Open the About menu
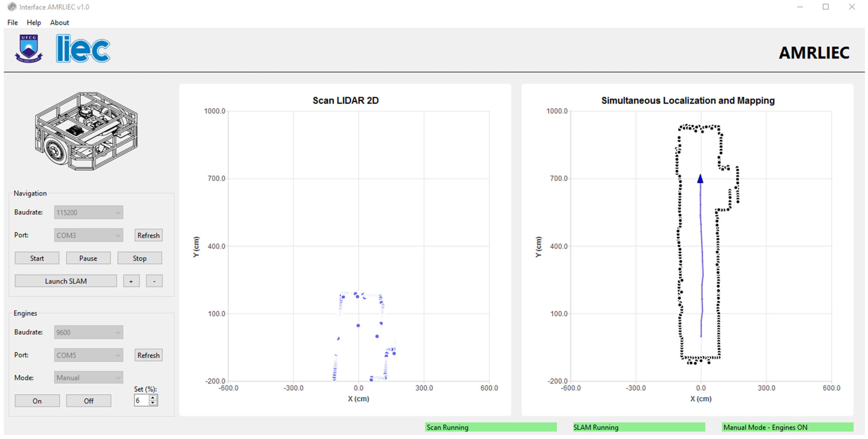The width and height of the screenshot is (868, 439). coord(59,23)
